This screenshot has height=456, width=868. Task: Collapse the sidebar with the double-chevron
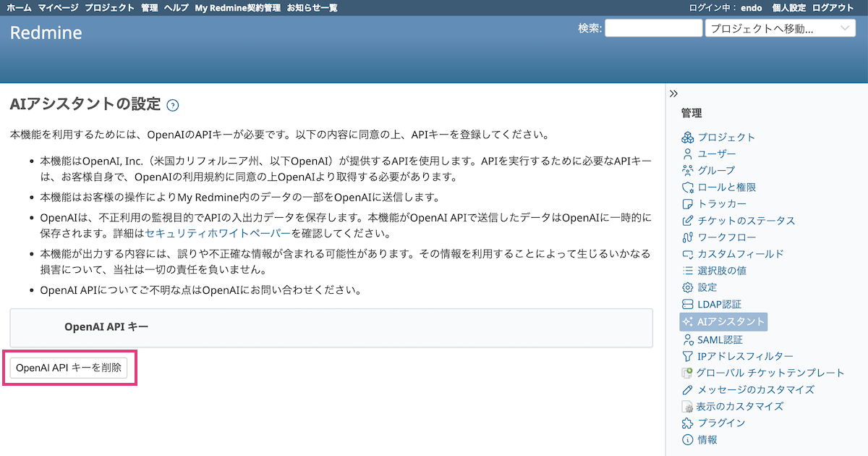pyautogui.click(x=673, y=93)
